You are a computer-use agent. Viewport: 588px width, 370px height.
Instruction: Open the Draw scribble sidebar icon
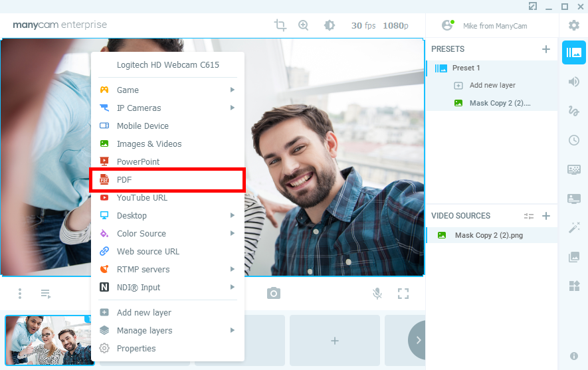[574, 110]
